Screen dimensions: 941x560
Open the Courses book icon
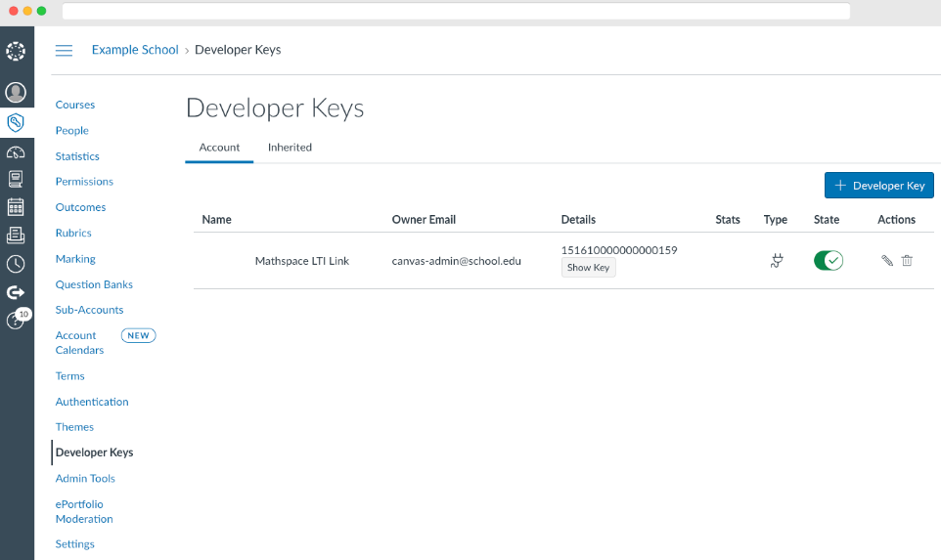(16, 179)
